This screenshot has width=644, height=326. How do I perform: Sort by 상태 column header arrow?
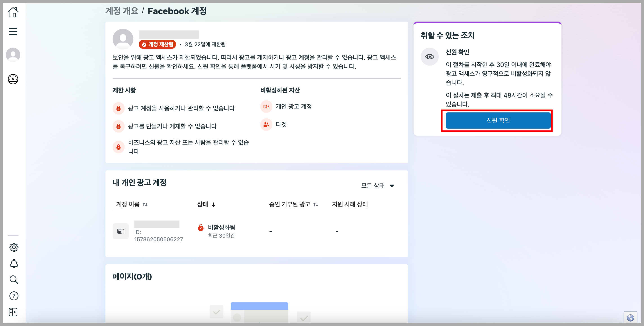pos(213,205)
